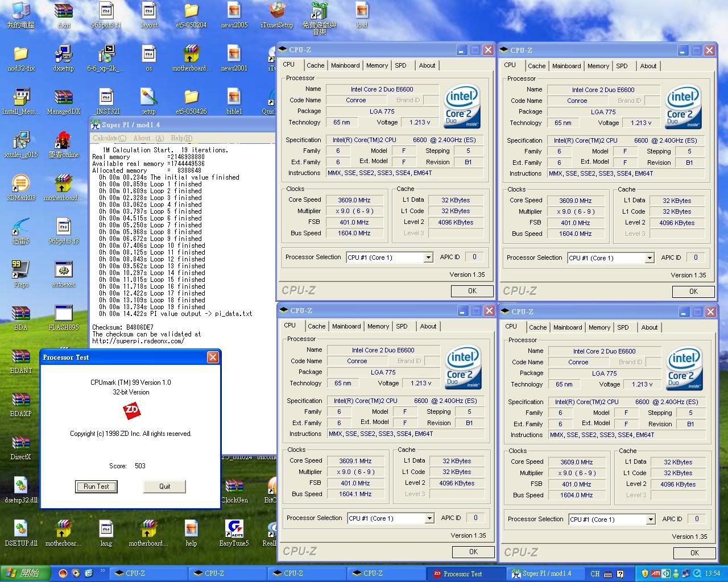Click the taskbar clock showing 13:54
Viewport: 728px width, 582px height.
(x=712, y=573)
